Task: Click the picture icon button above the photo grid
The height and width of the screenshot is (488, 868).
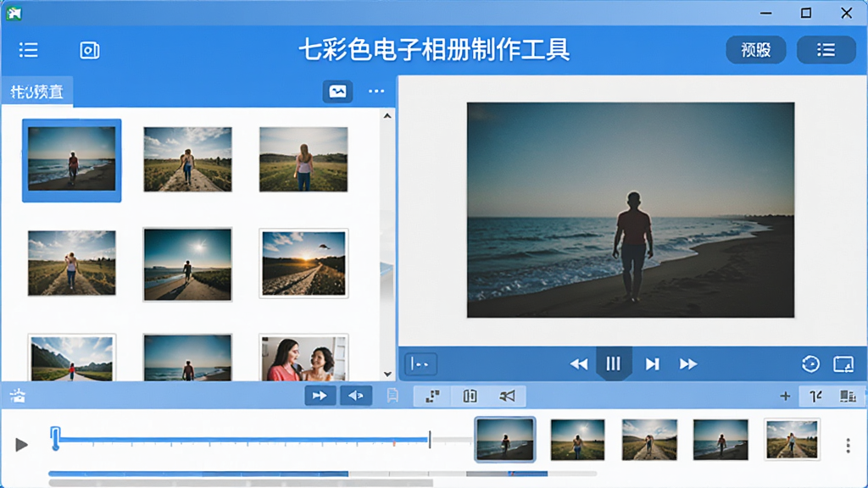Action: 337,91
